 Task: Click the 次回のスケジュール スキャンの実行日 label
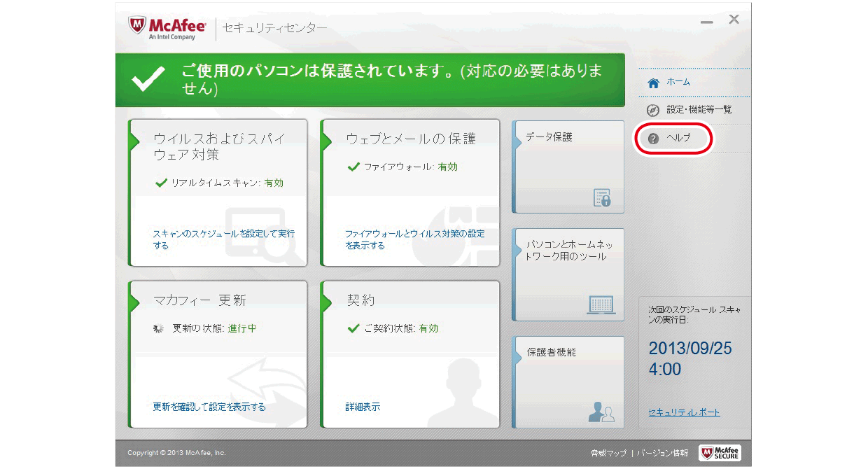[x=694, y=314]
